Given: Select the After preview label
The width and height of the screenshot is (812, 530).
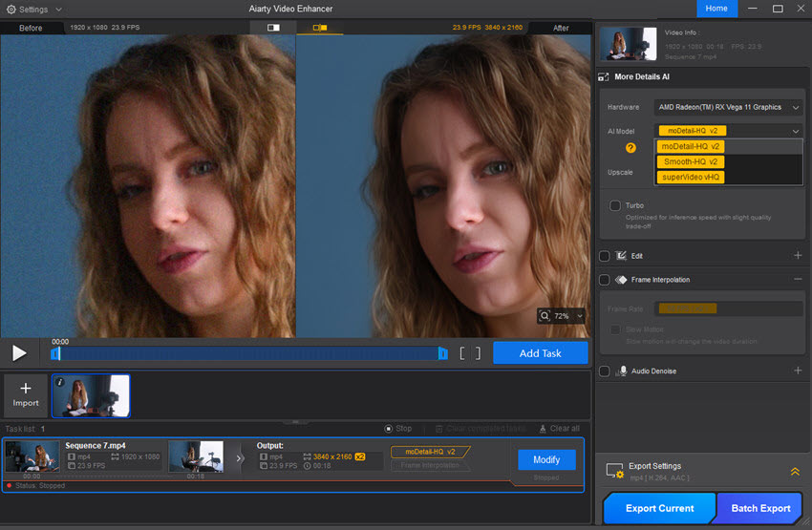Looking at the screenshot, I should point(561,28).
